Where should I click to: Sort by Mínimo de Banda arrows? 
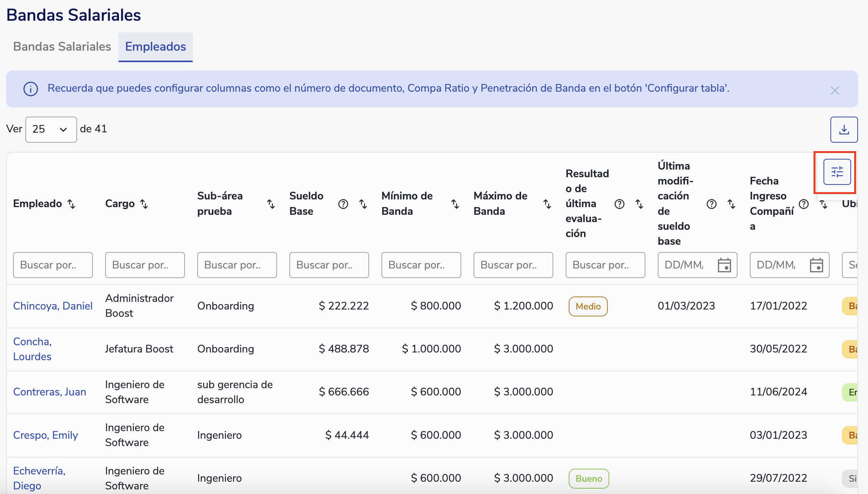455,204
